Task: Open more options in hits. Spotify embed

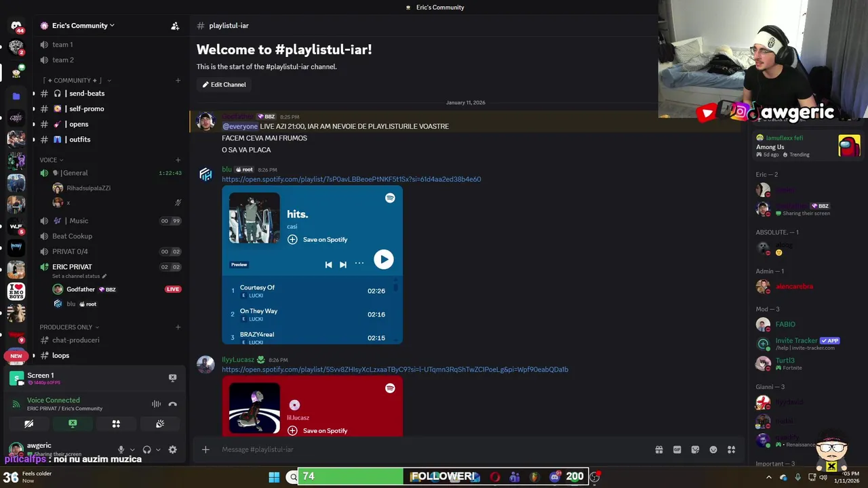Action: 359,264
